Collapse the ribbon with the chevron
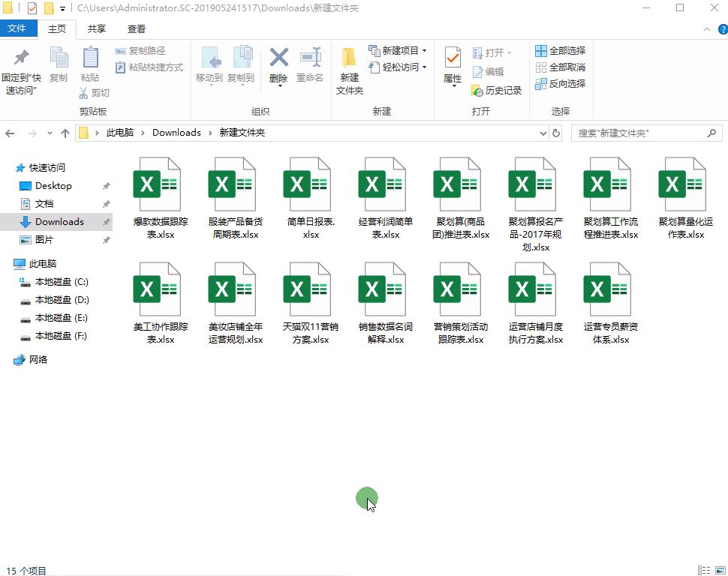 pyautogui.click(x=707, y=29)
